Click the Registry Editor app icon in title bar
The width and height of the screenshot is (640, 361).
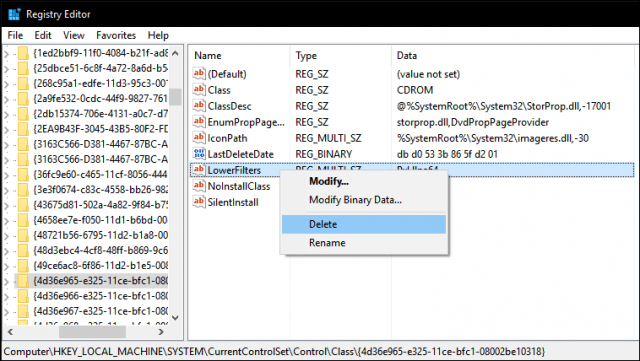(14, 14)
